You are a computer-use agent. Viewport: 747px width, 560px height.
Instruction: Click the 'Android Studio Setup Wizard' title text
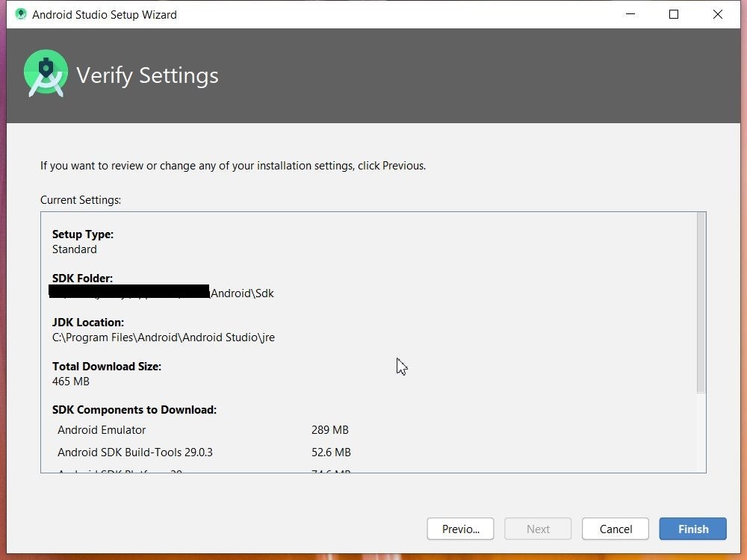point(105,14)
